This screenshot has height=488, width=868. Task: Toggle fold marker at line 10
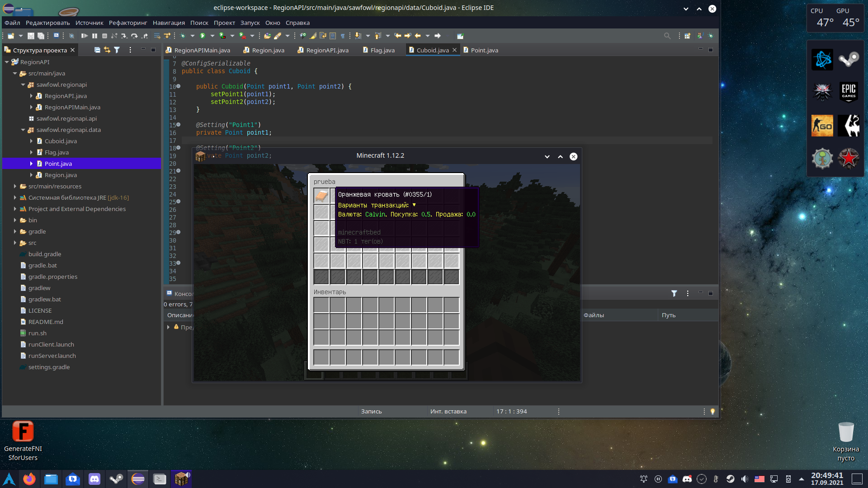coord(178,86)
